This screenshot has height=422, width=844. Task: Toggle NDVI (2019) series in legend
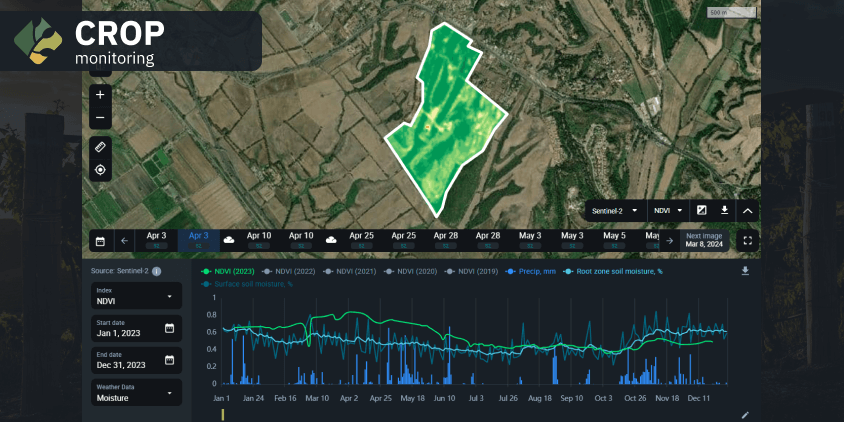[x=473, y=271]
